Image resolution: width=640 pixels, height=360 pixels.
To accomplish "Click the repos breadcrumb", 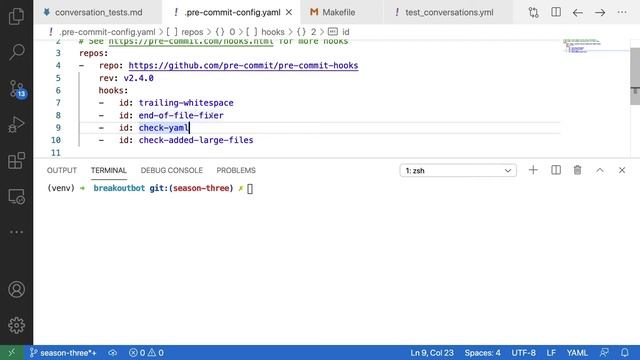I will [x=184, y=32].
